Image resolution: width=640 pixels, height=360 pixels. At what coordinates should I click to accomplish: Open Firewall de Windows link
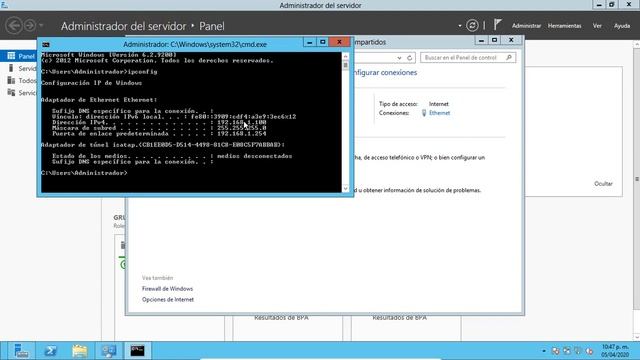[167, 289]
